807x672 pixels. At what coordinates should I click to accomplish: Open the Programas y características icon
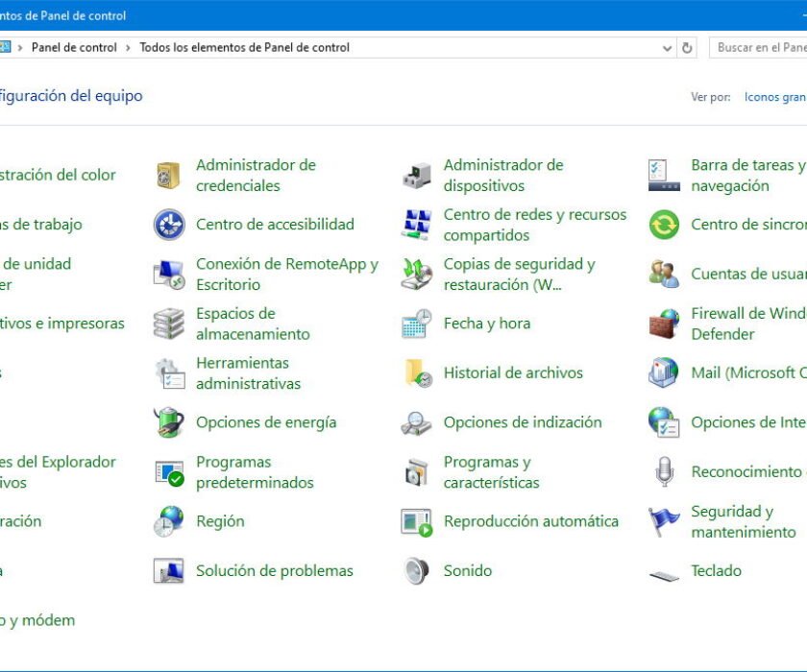click(x=416, y=472)
